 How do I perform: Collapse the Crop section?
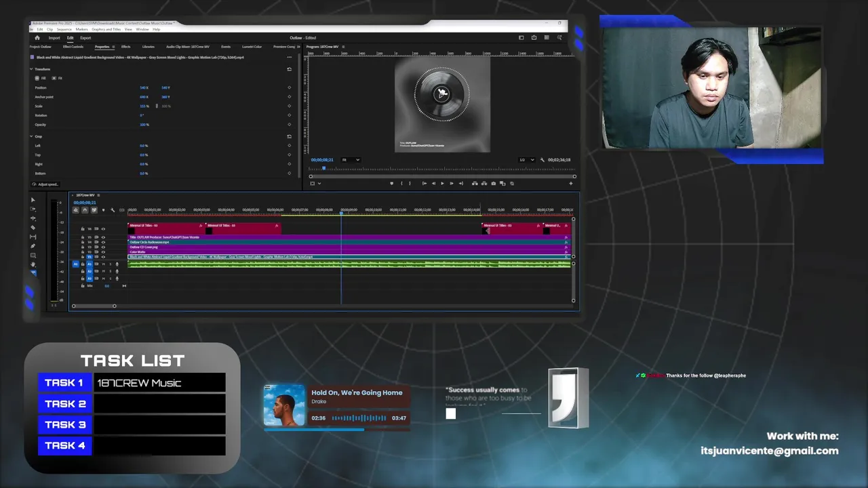(x=31, y=136)
